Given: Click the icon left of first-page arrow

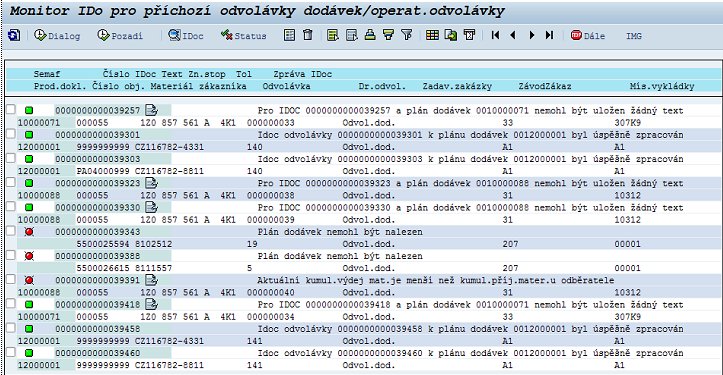Looking at the screenshot, I should [x=469, y=35].
